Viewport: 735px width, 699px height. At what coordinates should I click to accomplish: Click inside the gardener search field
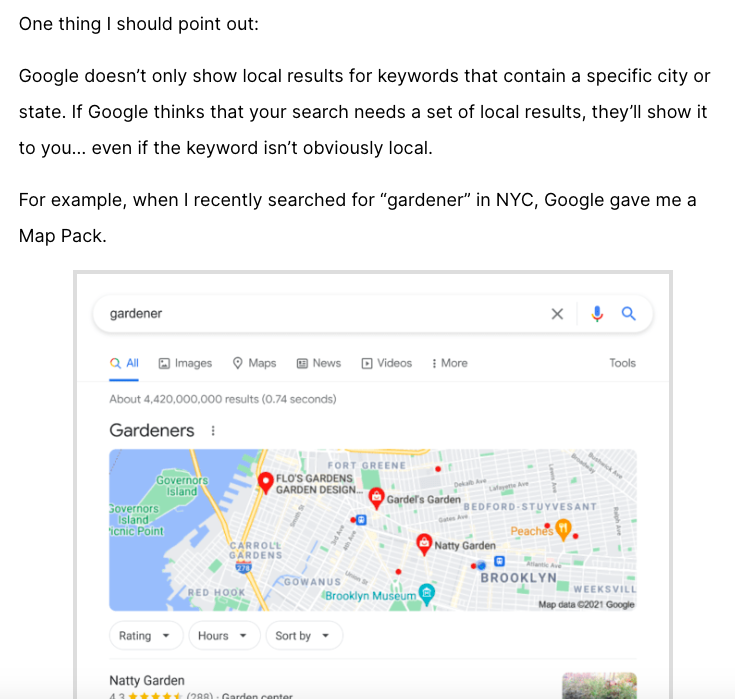pyautogui.click(x=320, y=314)
